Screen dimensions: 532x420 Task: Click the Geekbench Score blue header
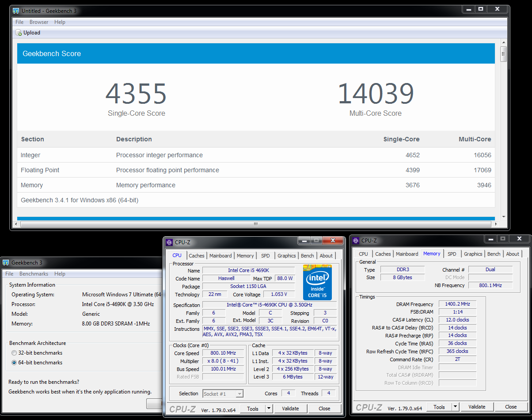pos(256,53)
